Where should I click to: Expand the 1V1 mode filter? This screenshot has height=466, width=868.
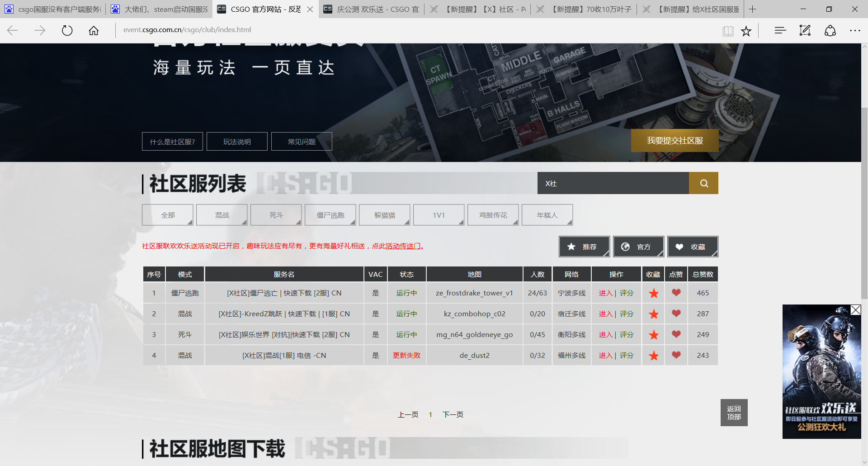point(439,215)
